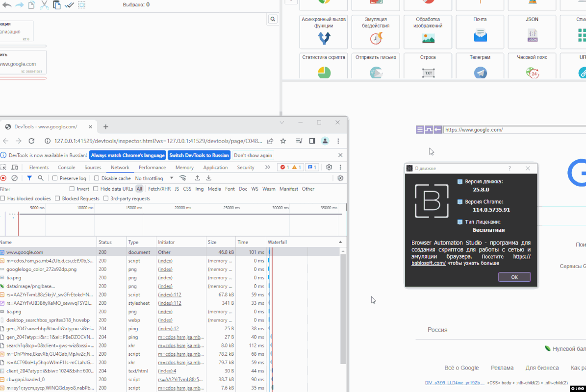Click the network search magnifier icon
The image size is (586, 392).
(40, 178)
